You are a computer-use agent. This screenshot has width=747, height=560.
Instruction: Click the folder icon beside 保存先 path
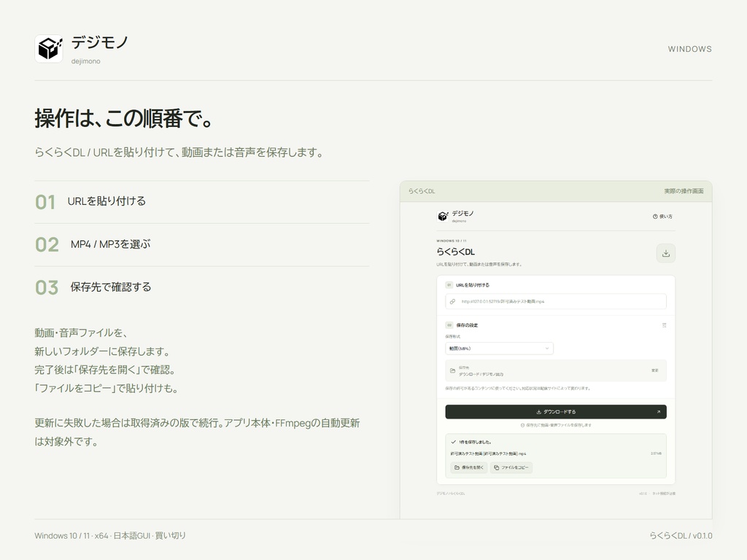click(452, 370)
